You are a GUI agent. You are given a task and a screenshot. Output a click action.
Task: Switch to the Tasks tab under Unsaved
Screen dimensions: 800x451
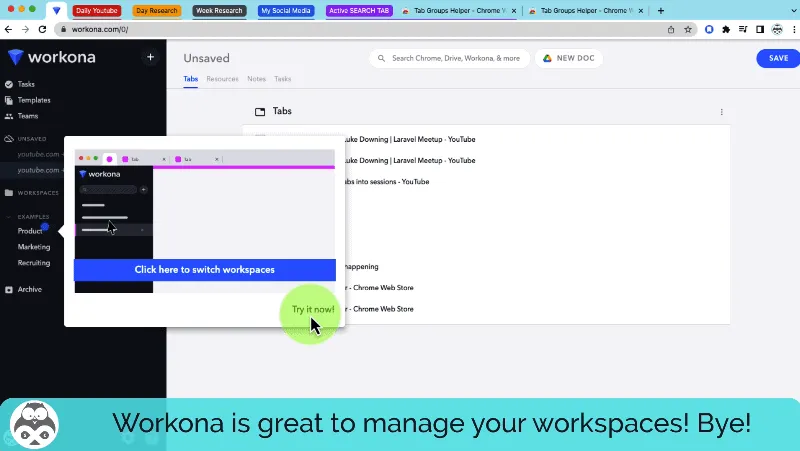point(283,79)
